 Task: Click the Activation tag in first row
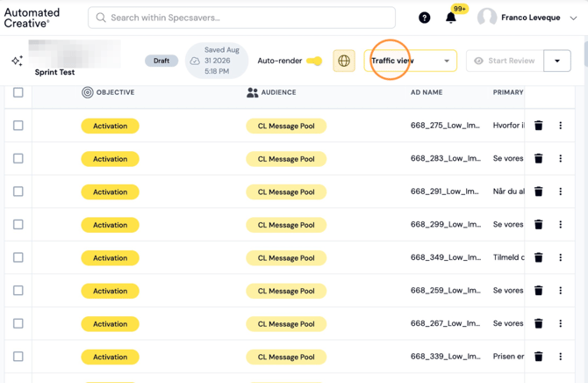tap(110, 126)
